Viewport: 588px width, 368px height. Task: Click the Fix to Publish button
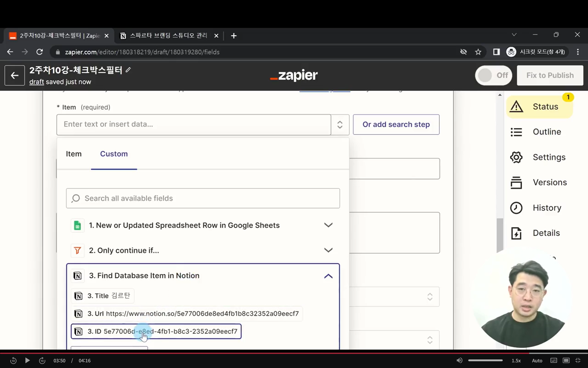(550, 75)
